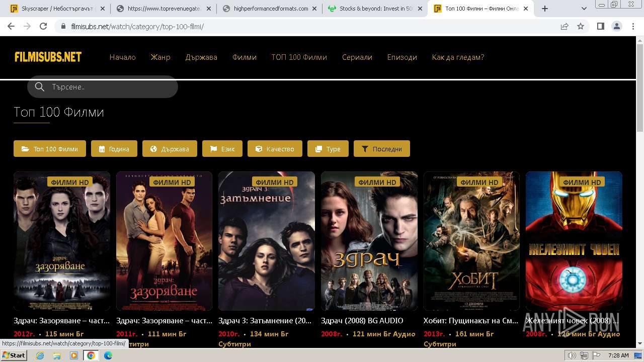Open the Последни sort dropdown
The height and width of the screenshot is (362, 644).
382,149
